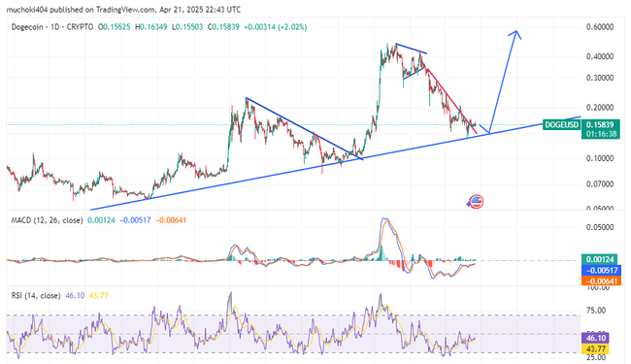Click the orange −0.00641 MACD axis tag
Screen dimensions: 631x364
(x=601, y=281)
